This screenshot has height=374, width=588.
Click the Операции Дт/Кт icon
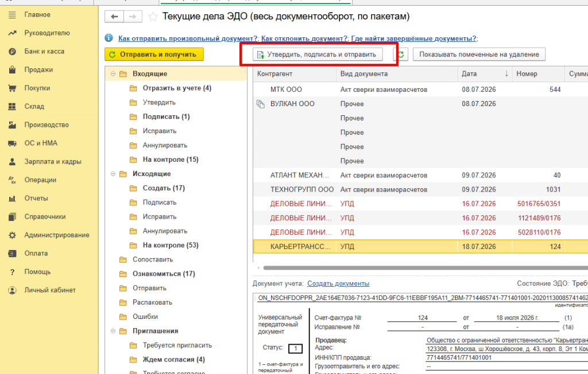pos(13,180)
